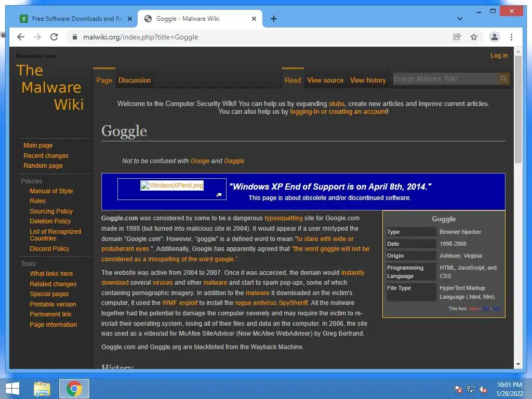
Task: Click the muted volume tray icon
Action: 483,389
